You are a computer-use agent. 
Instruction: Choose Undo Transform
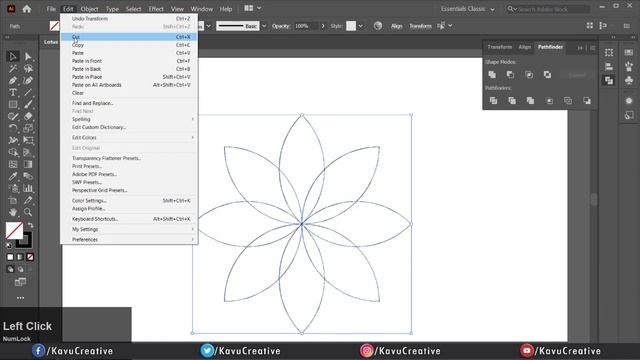(129, 19)
